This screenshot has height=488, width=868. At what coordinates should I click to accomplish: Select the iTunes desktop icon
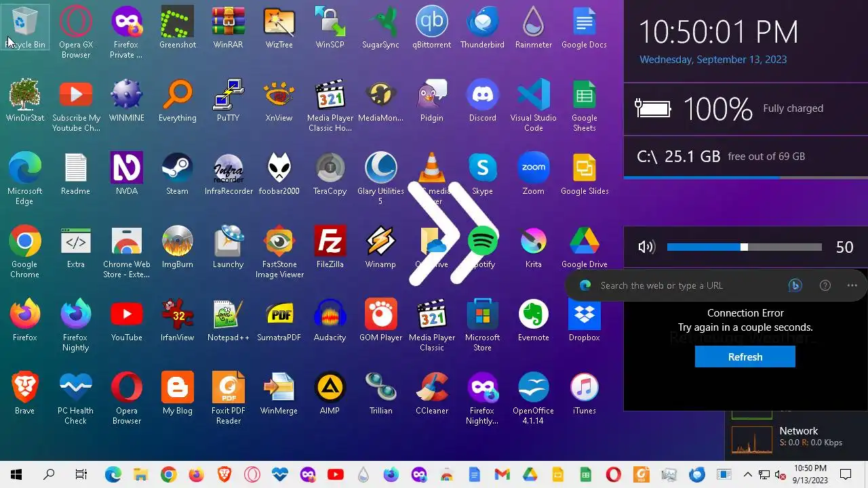(585, 393)
